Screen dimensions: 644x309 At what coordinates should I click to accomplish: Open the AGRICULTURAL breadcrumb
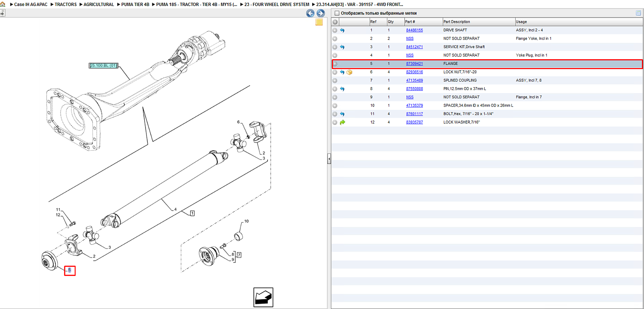(x=99, y=4)
